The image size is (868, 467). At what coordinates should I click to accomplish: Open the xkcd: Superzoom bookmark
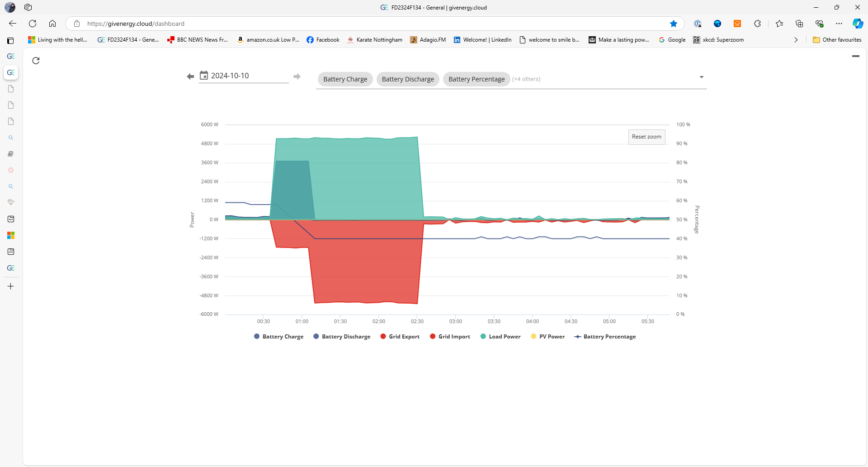[x=718, y=40]
